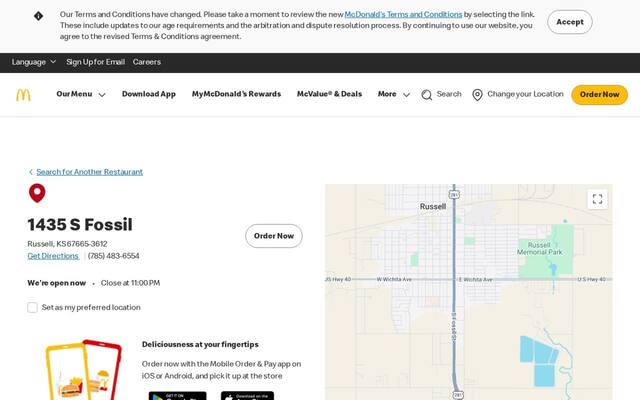Click the Close at 11:00 PM text
The height and width of the screenshot is (400, 640).
(130, 283)
